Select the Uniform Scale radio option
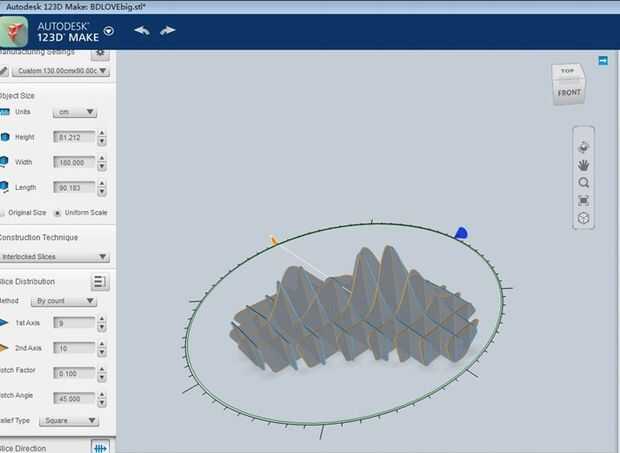Screen dimensions: 620x453 pos(57,213)
